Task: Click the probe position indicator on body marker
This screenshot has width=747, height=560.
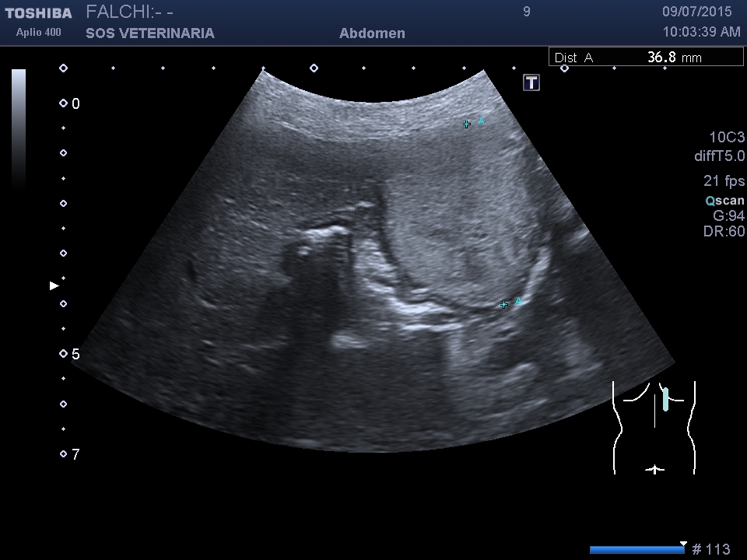Action: [x=665, y=399]
